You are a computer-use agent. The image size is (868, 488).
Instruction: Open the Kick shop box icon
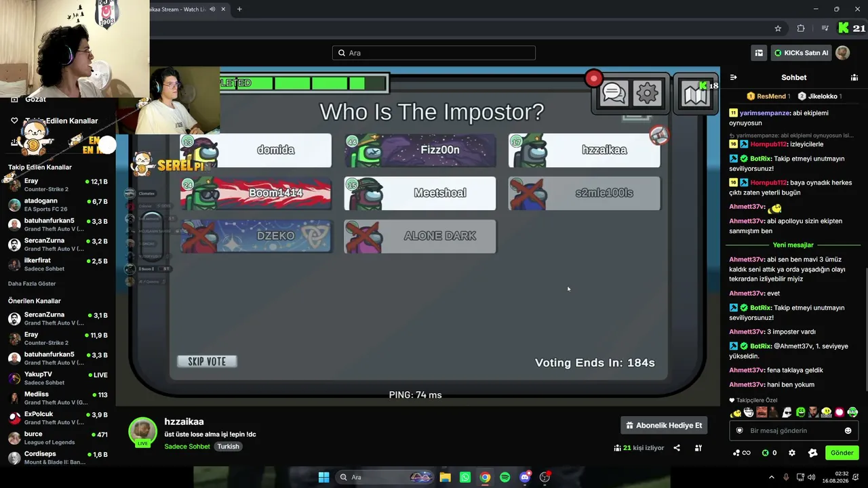tap(759, 53)
